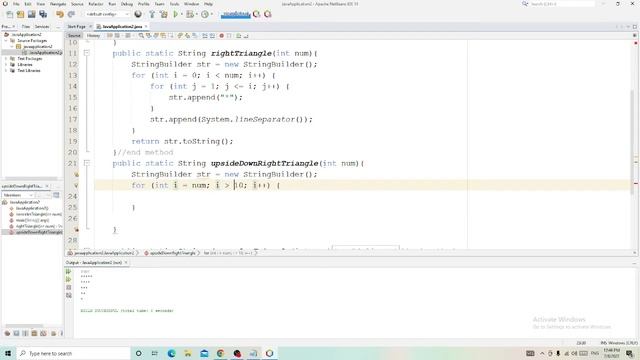640x360 pixels.
Task: Click the Windows Start button
Action: [x=8, y=353]
